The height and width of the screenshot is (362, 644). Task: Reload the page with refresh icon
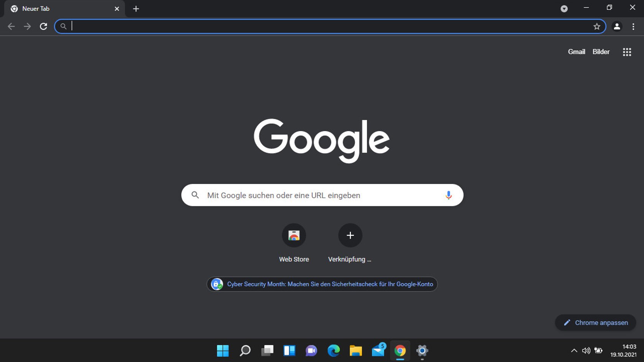(43, 26)
